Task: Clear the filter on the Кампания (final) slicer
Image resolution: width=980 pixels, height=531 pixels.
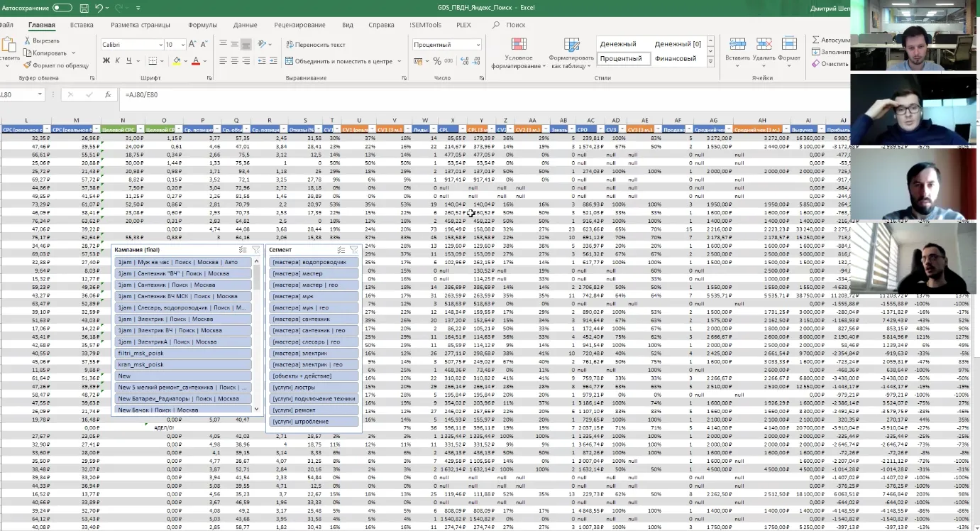Action: tap(256, 250)
